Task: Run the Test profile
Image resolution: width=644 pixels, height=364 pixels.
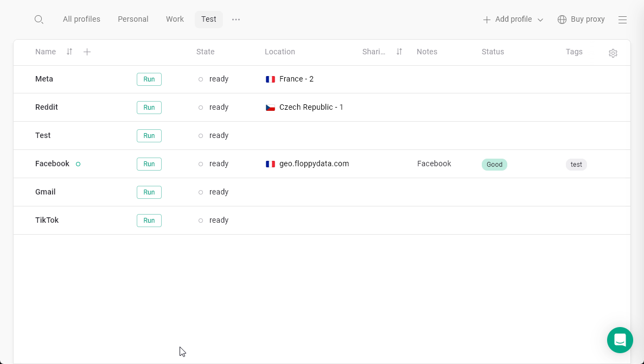Action: point(149,136)
